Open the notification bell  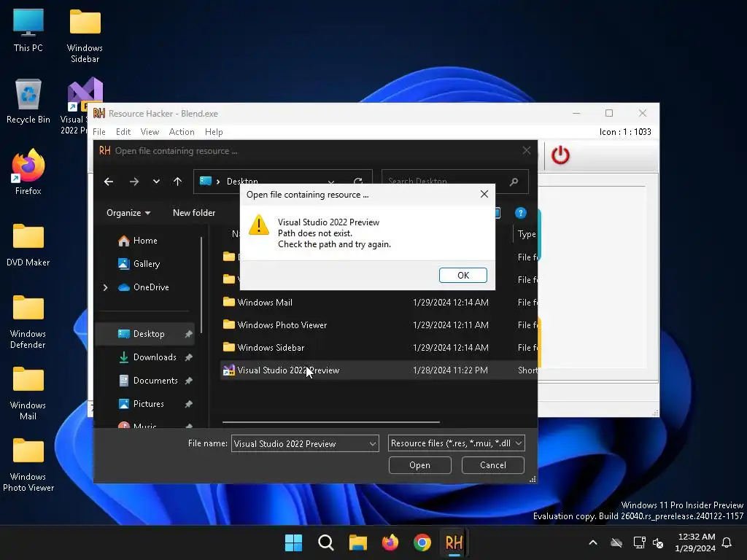pyautogui.click(x=727, y=542)
